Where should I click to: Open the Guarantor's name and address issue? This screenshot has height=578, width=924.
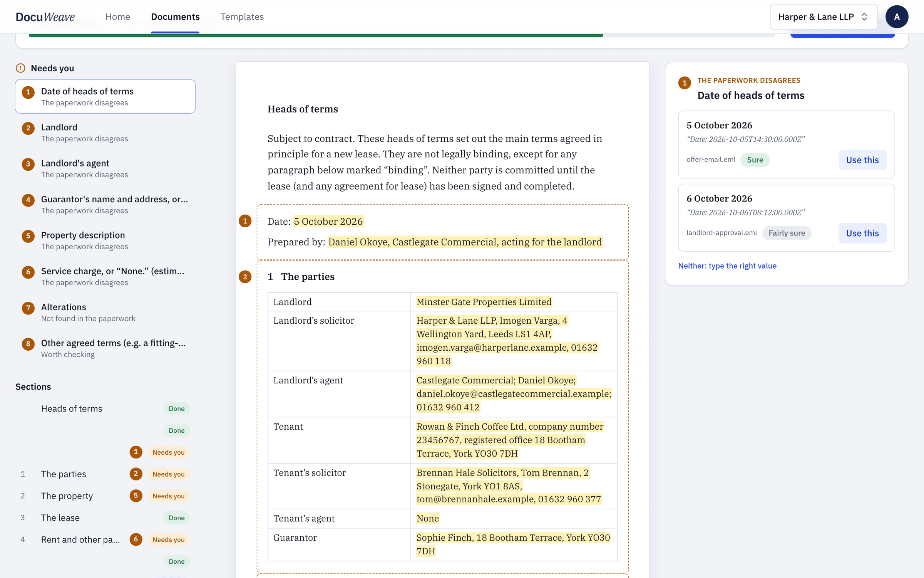click(105, 204)
